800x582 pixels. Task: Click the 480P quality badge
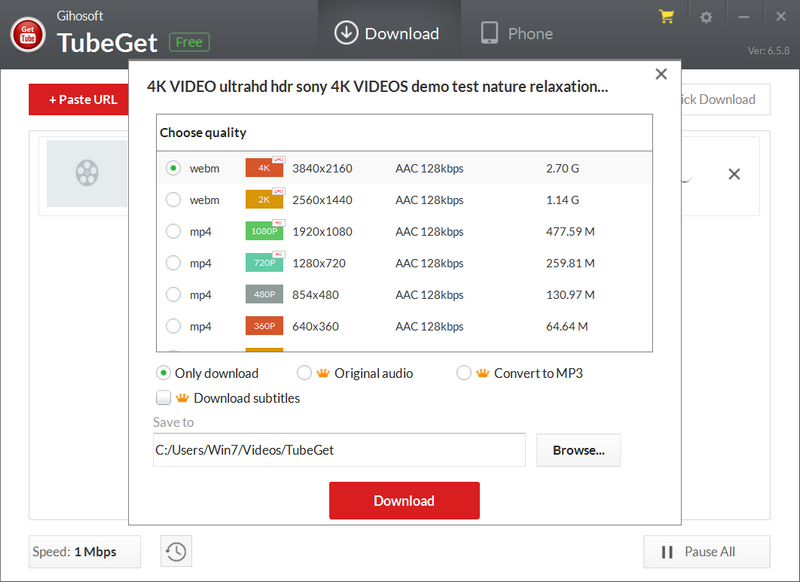[264, 294]
